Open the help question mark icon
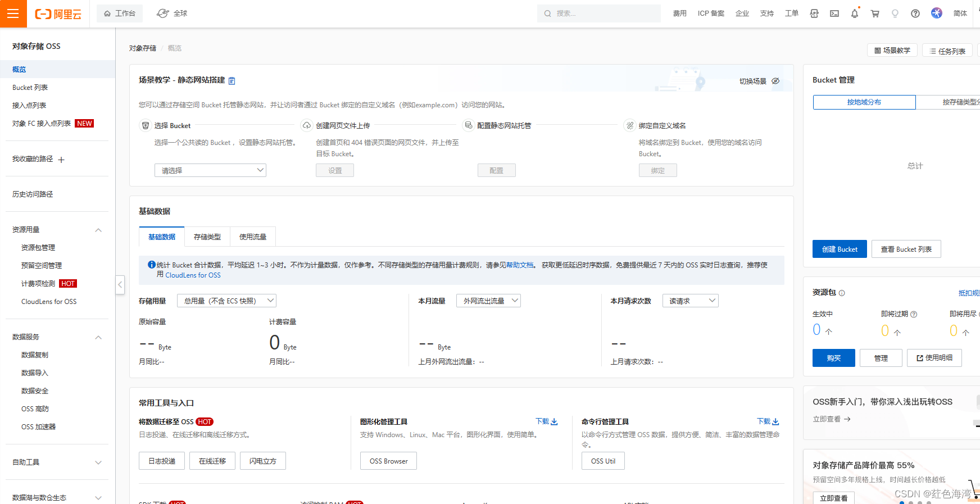The height and width of the screenshot is (504, 980). tap(915, 13)
